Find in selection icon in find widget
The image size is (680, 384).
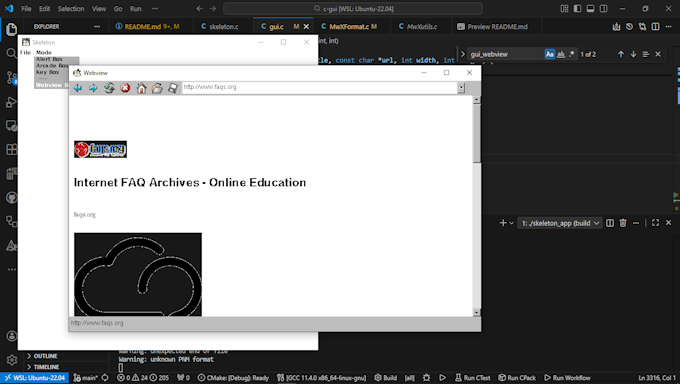646,54
